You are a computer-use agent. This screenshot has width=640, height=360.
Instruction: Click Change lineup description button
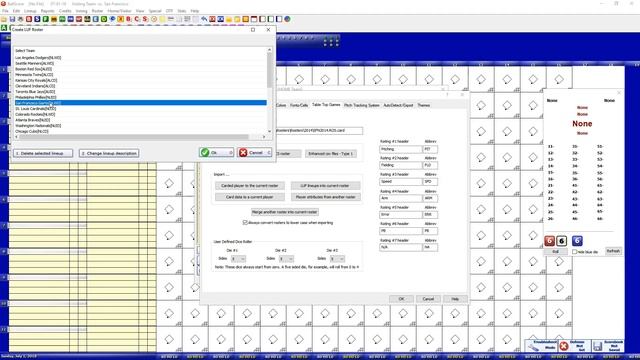(109, 153)
